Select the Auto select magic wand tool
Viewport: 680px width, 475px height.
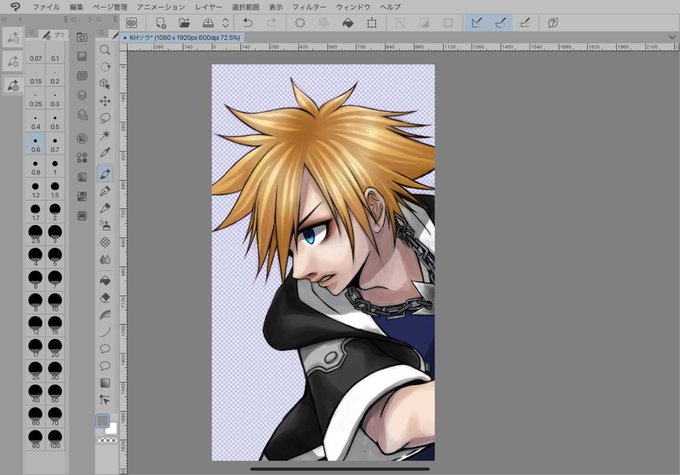point(105,135)
